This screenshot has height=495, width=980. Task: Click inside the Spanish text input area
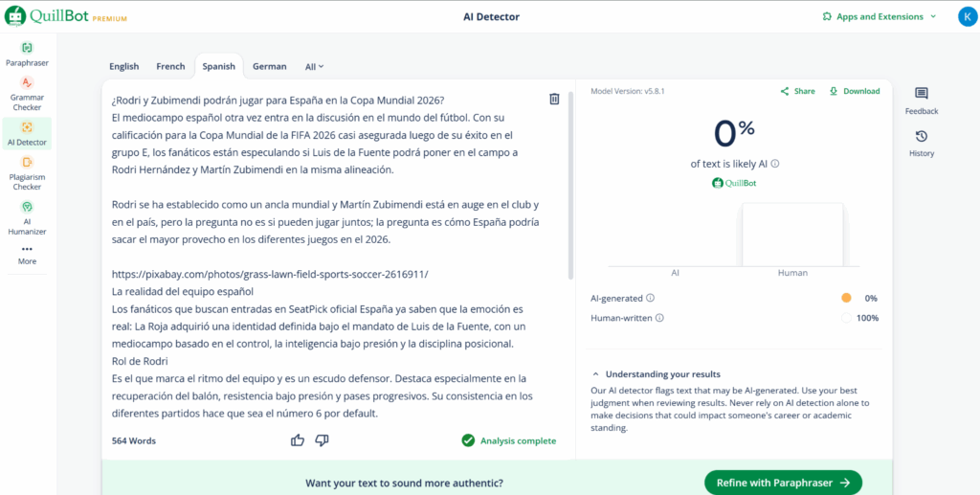pos(325,239)
